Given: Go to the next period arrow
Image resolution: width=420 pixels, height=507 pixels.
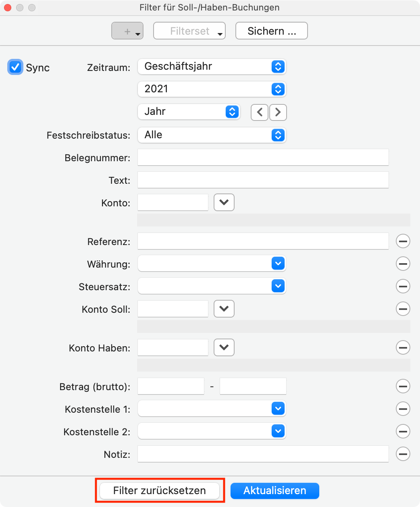Looking at the screenshot, I should tap(278, 112).
